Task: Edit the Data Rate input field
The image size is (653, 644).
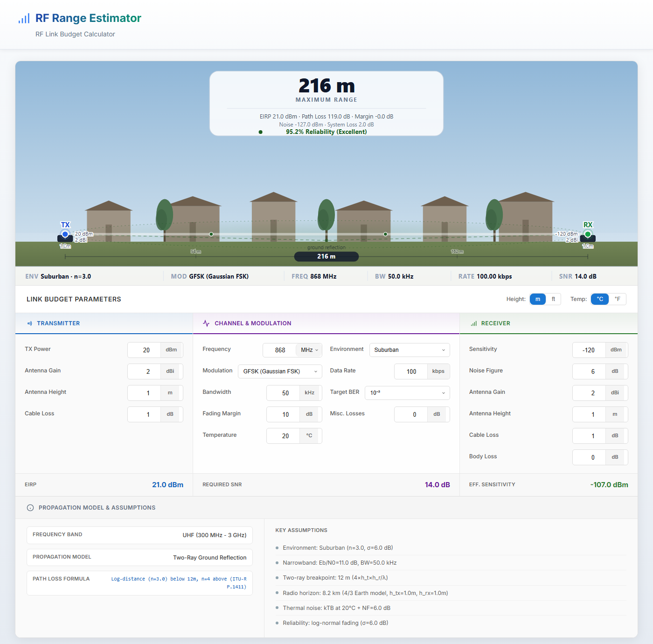Action: click(411, 371)
